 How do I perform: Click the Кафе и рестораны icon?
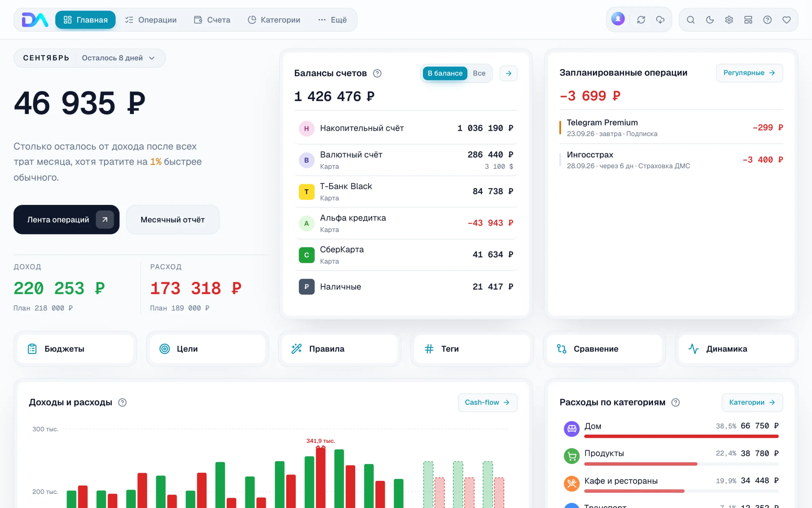point(572,483)
